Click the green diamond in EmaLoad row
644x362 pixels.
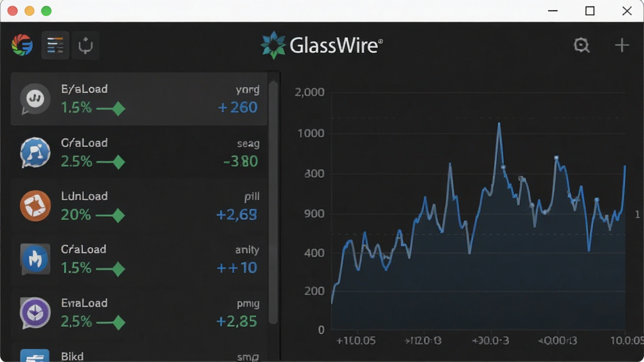pyautogui.click(x=118, y=322)
